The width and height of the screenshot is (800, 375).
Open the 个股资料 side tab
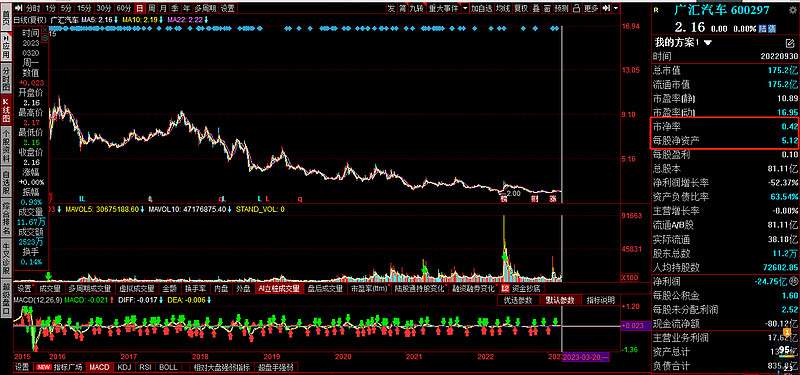pos(6,146)
